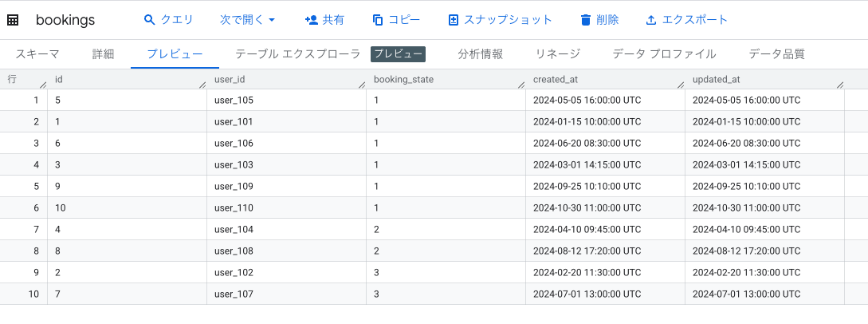The height and width of the screenshot is (324, 868).
Task: Select the user_107 cell
Action: tap(287, 294)
